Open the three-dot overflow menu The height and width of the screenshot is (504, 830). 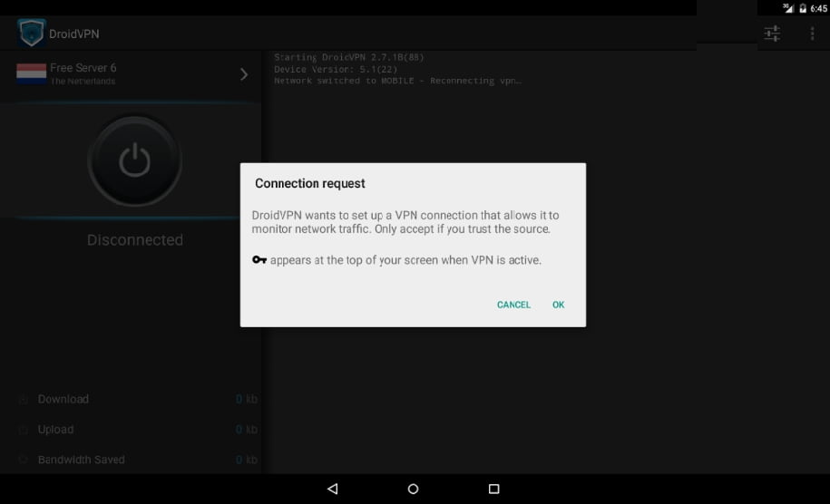click(x=812, y=34)
